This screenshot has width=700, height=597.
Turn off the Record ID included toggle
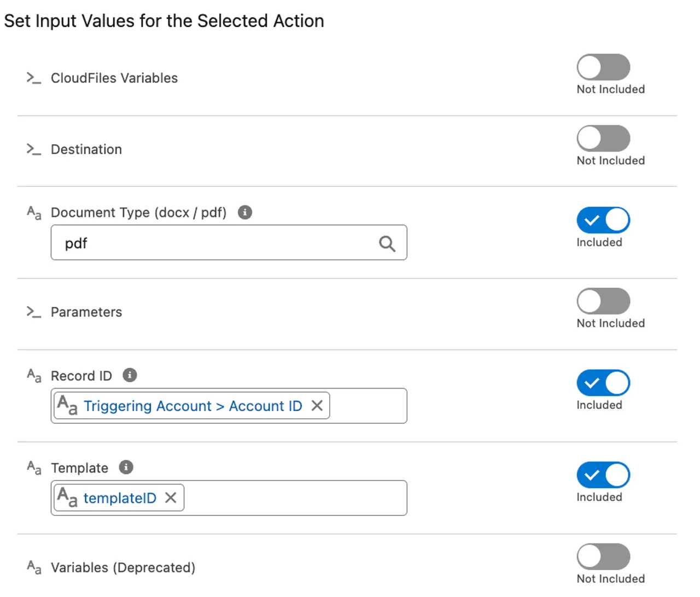603,383
